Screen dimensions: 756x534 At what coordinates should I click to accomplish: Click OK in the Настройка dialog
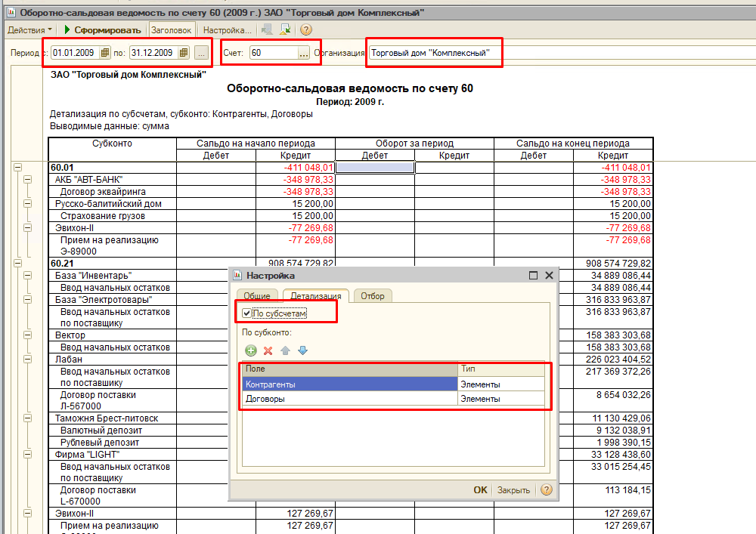tap(480, 490)
